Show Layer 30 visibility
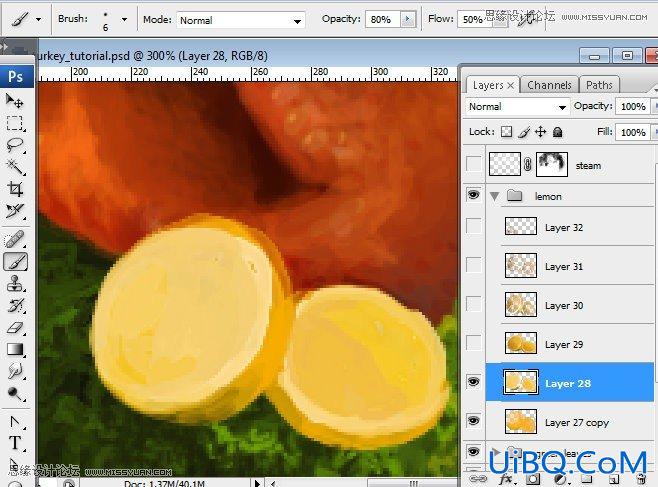 474,303
